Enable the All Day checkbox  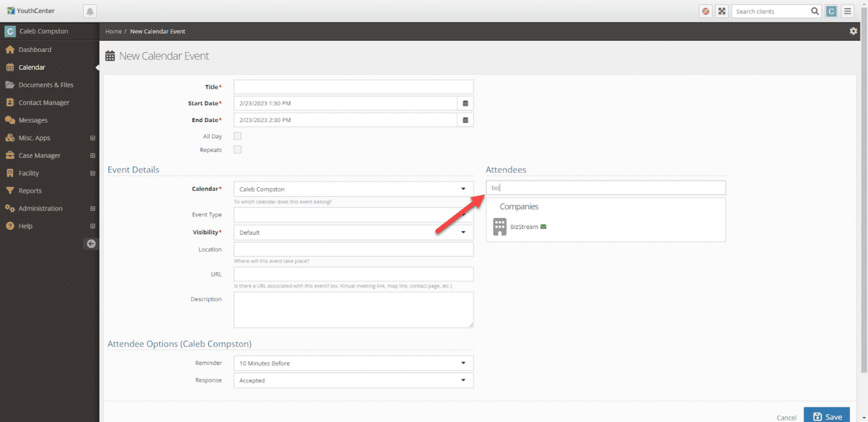coord(237,136)
